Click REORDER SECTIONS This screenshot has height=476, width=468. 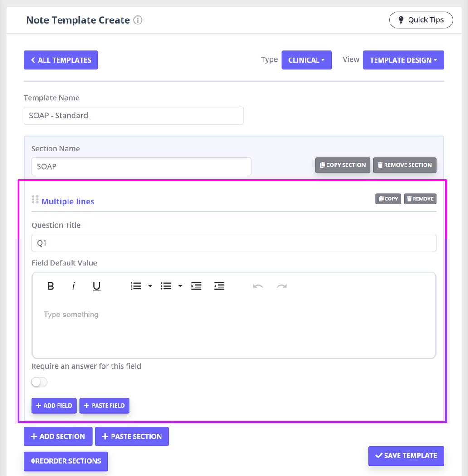point(65,461)
